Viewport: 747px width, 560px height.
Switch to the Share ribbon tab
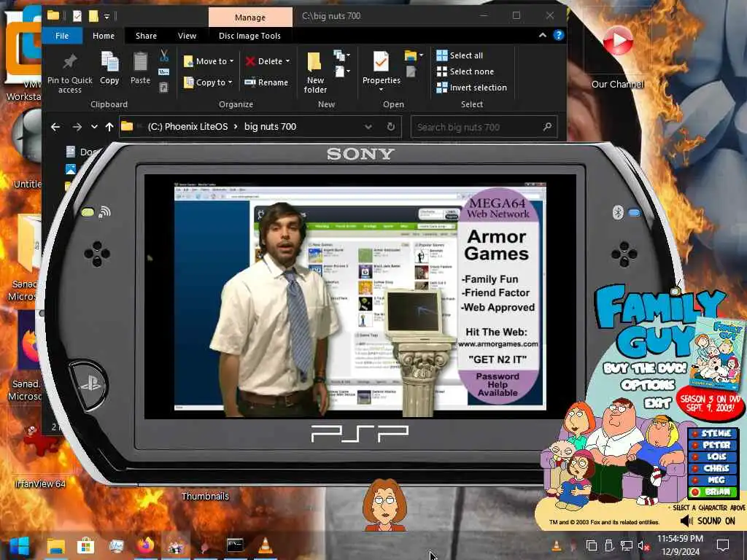pos(146,36)
